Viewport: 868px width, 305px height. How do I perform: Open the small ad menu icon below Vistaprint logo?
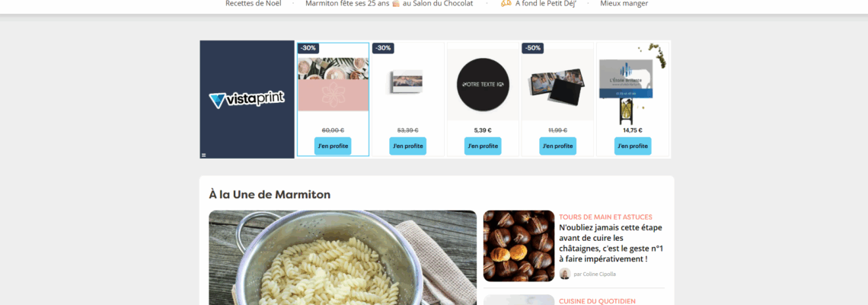204,156
